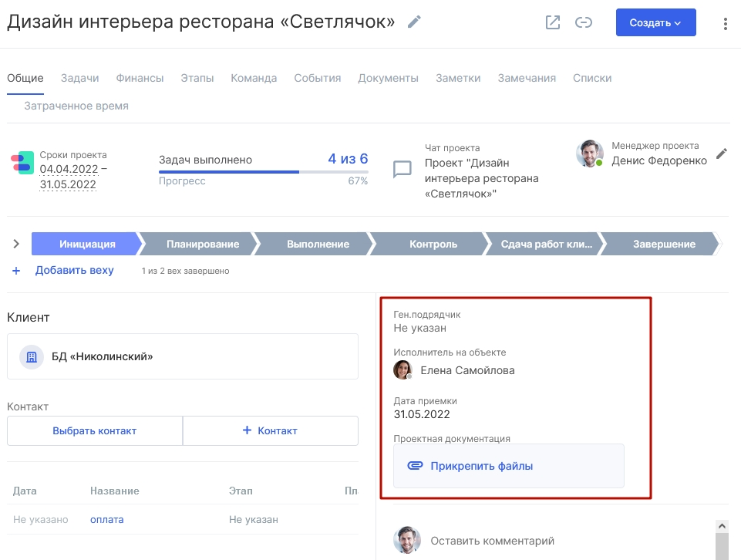Click Оставить комментарий input field
Viewport: 741px width, 560px height.
[x=492, y=541]
